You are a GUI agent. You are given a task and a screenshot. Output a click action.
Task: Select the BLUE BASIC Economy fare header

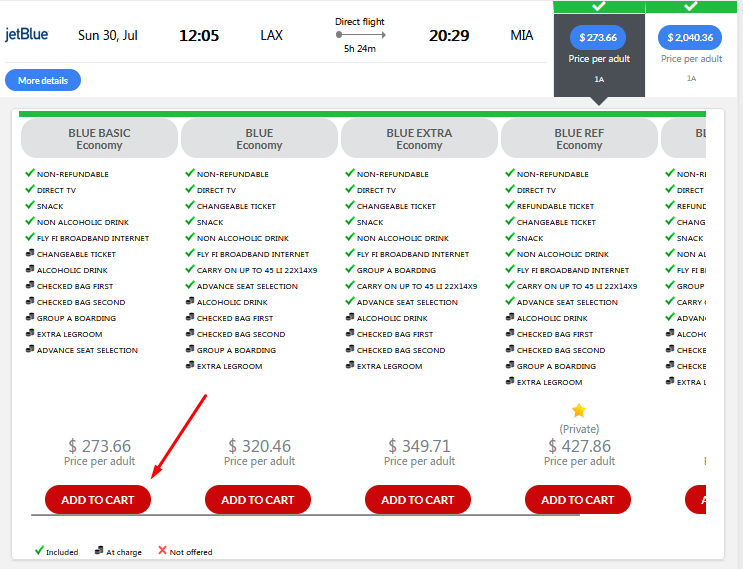(x=100, y=139)
